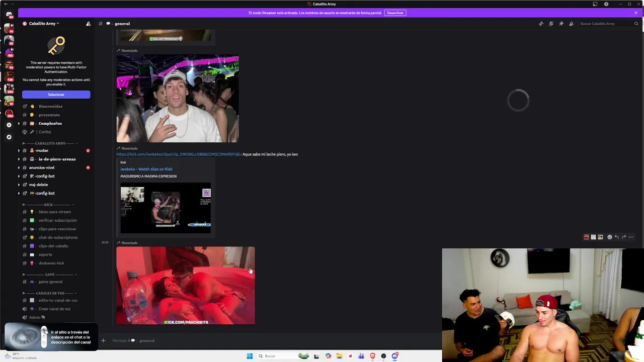Open server with the 266 notification badge
This screenshot has width=644, height=362.
point(9,113)
